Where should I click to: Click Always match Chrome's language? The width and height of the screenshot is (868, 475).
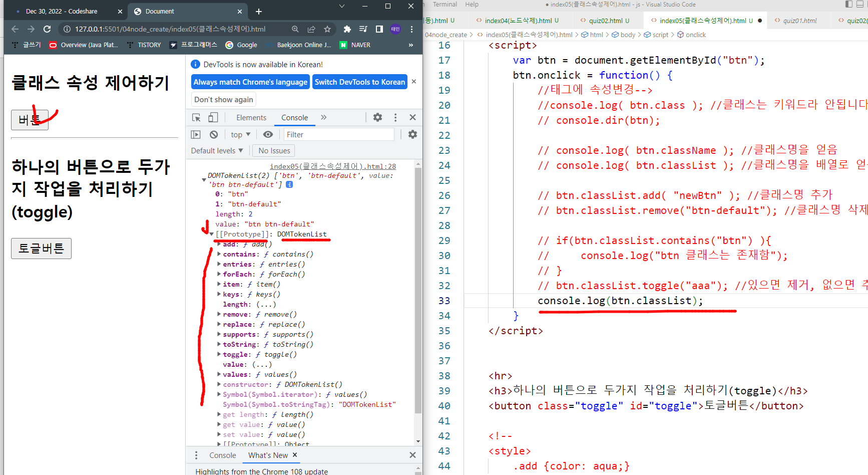click(250, 82)
